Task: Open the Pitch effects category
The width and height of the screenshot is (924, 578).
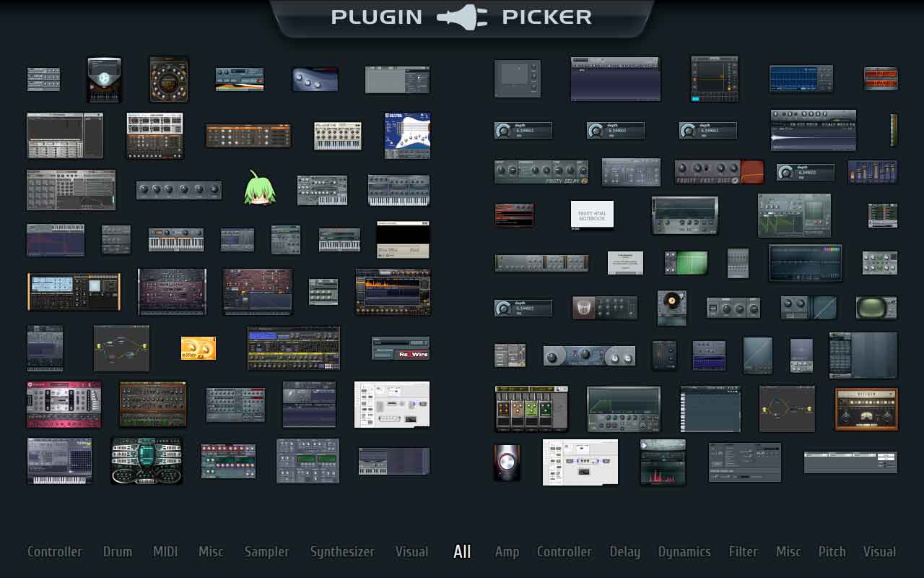Action: (x=832, y=552)
